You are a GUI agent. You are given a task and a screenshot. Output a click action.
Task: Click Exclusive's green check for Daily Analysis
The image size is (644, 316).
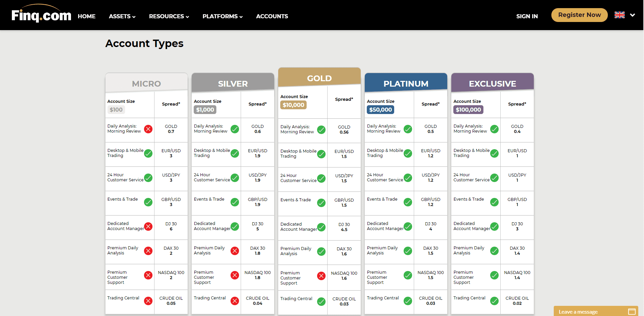pos(494,129)
